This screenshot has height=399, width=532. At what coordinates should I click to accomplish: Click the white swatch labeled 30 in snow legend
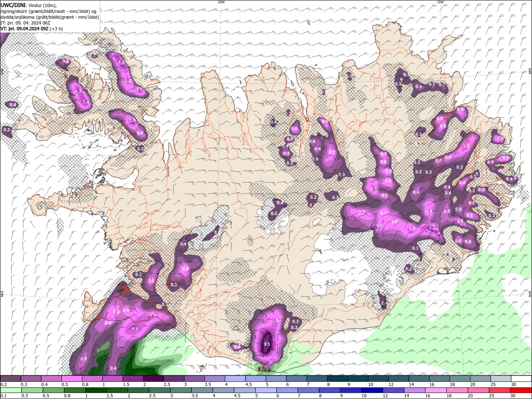521,379
